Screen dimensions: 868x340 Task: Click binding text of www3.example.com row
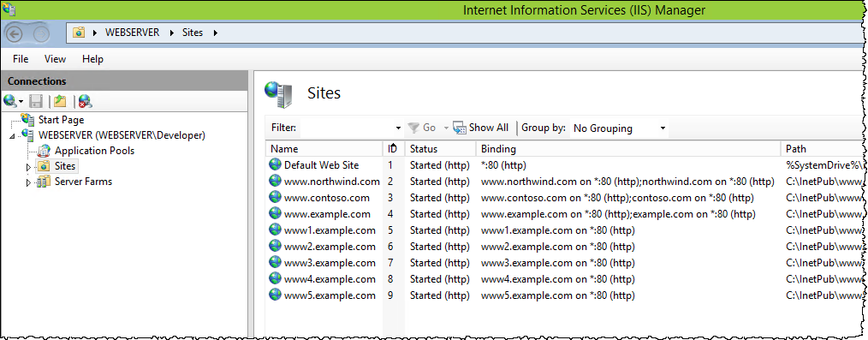click(x=558, y=262)
